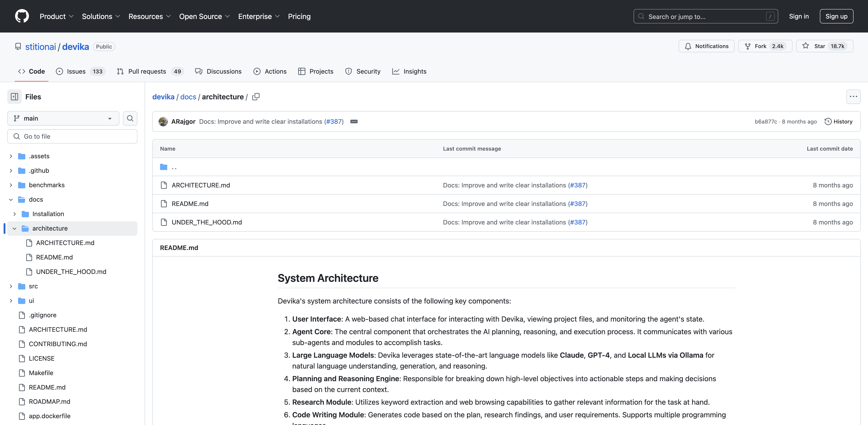Open the Actions tab

(270, 71)
